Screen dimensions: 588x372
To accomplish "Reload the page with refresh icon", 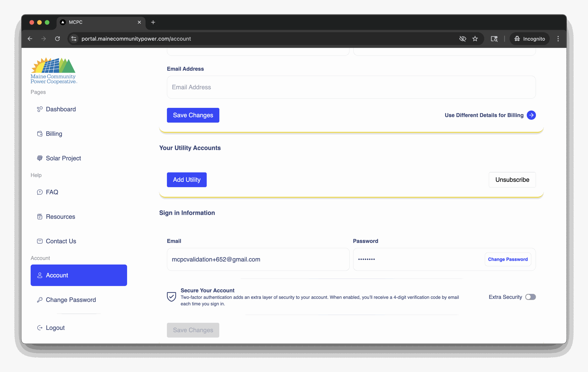I will click(x=57, y=39).
